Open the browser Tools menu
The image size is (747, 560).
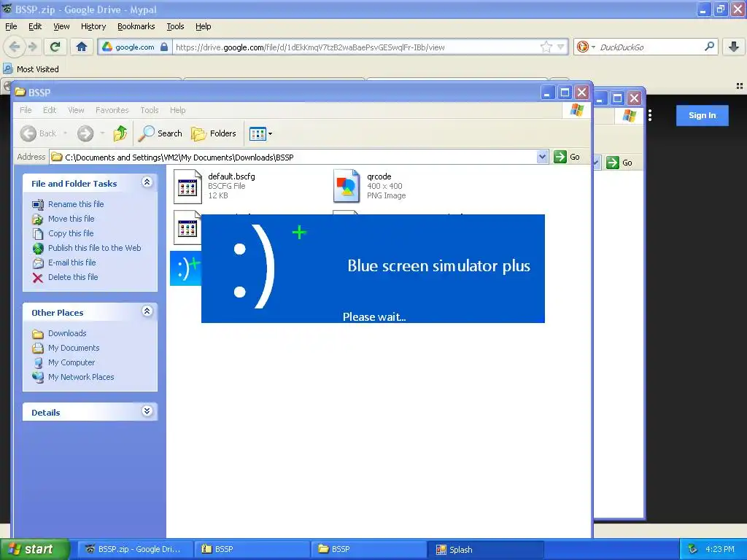[x=175, y=26]
